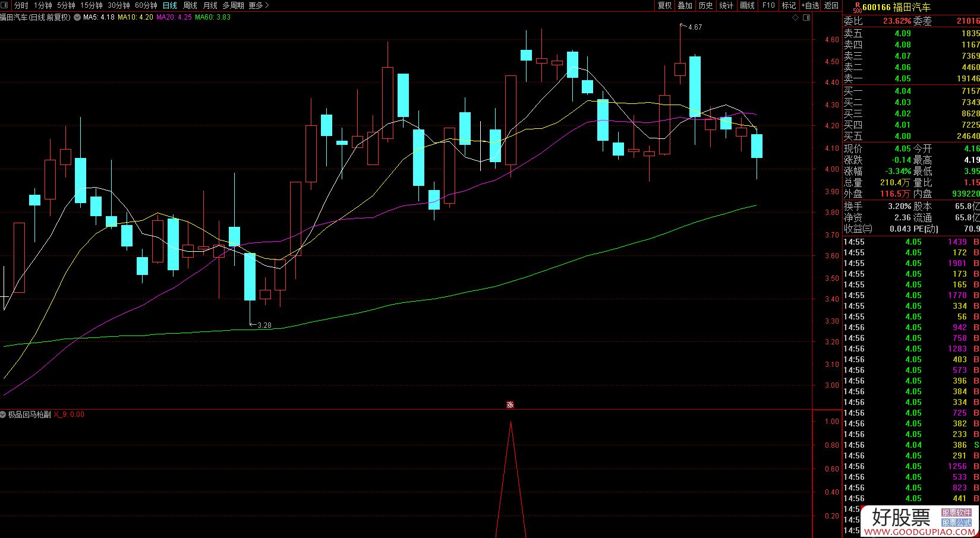This screenshot has height=538, width=980.
Task: Switch to 周线 weekly chart
Action: (190, 5)
